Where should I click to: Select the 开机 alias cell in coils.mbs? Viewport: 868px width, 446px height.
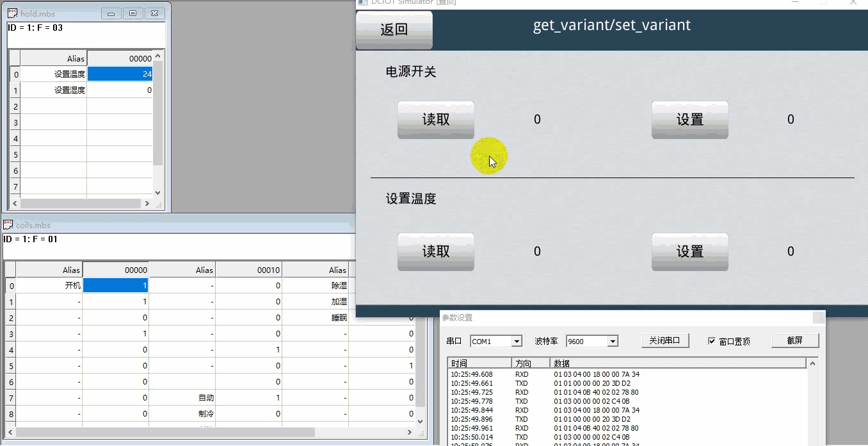click(49, 286)
